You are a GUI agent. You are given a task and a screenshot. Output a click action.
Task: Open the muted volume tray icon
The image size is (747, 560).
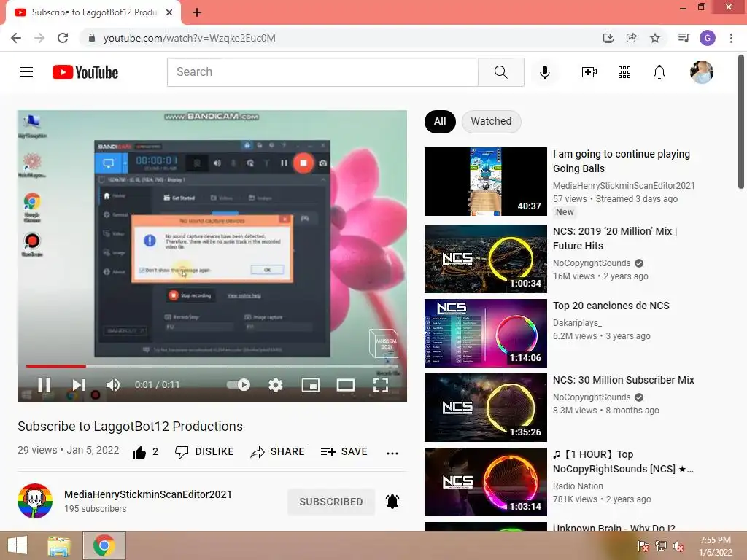[678, 546]
